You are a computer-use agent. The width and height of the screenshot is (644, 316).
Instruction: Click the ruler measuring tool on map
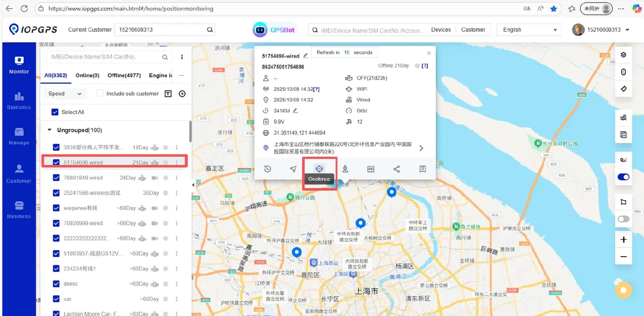pyautogui.click(x=623, y=89)
